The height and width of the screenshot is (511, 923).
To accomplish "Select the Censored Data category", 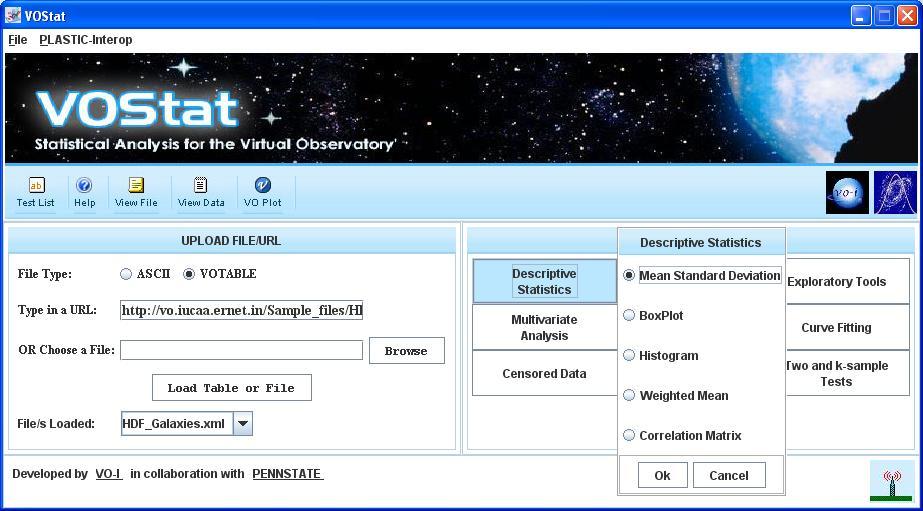I will coord(544,373).
